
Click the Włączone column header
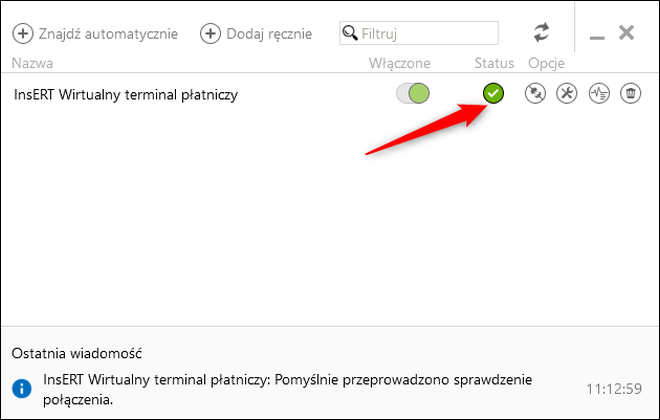[399, 63]
